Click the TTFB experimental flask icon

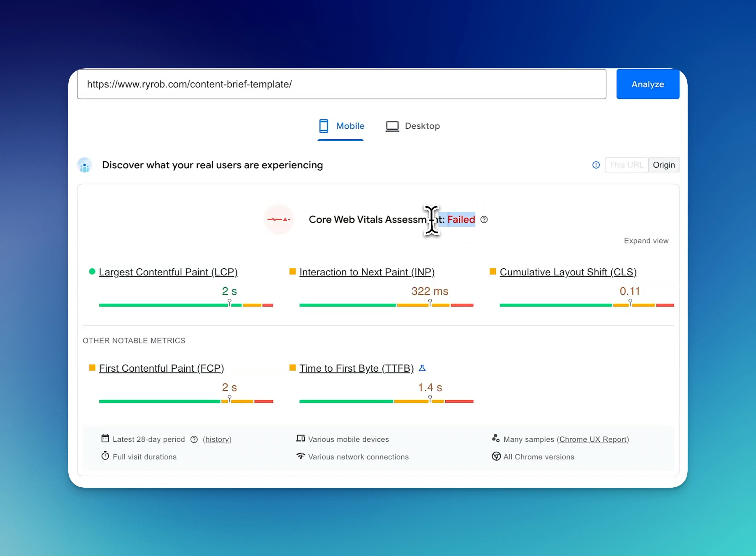pos(422,368)
